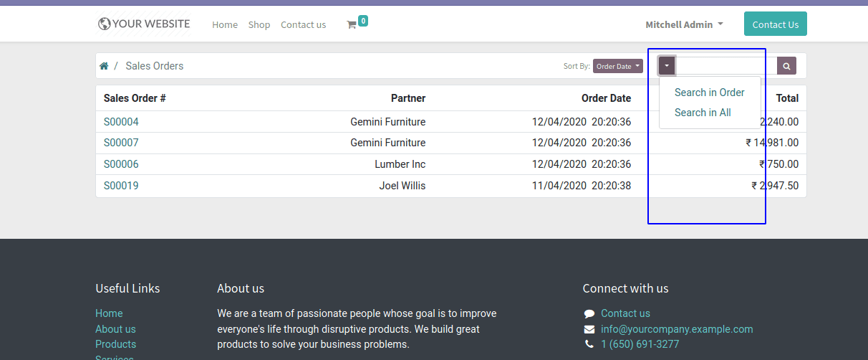Click the home icon in breadcrumb
Viewport: 868px width, 360px height.
(x=104, y=66)
